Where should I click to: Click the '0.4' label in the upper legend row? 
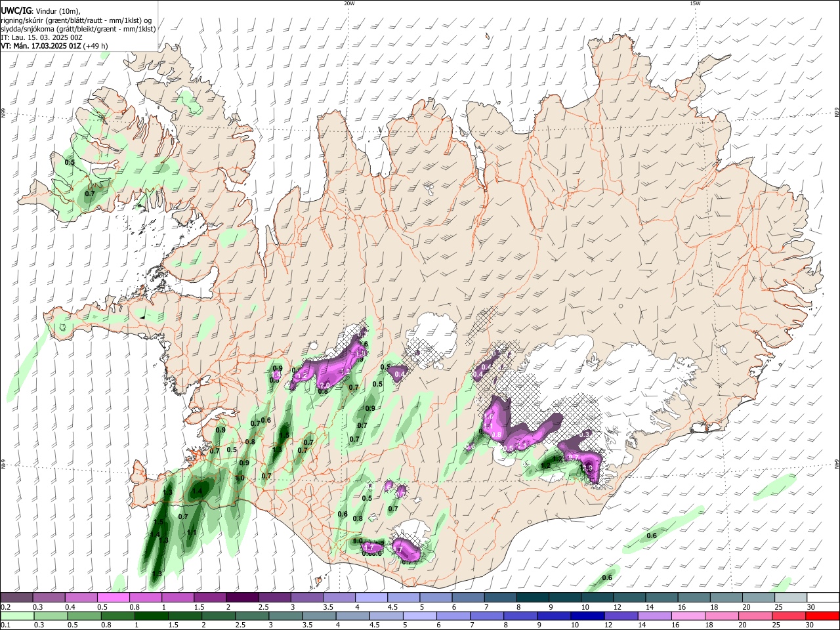point(70,607)
